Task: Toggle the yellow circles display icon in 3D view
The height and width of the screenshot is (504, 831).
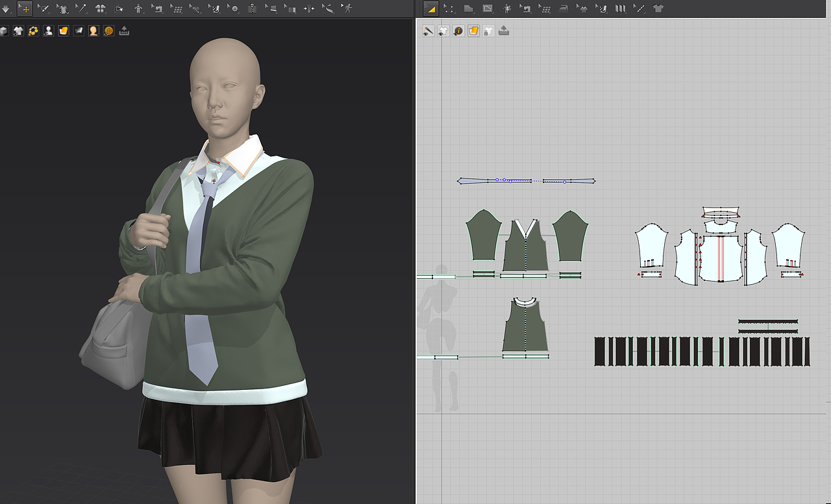Action: pos(33,30)
